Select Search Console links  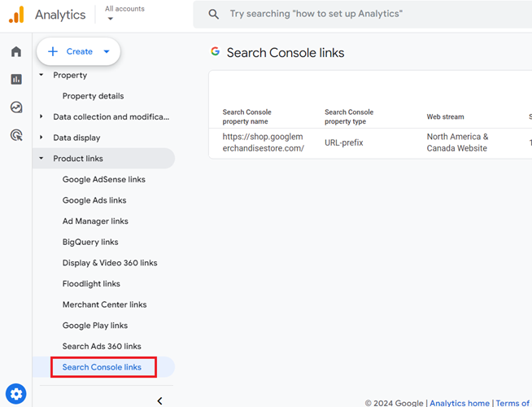[x=102, y=367]
